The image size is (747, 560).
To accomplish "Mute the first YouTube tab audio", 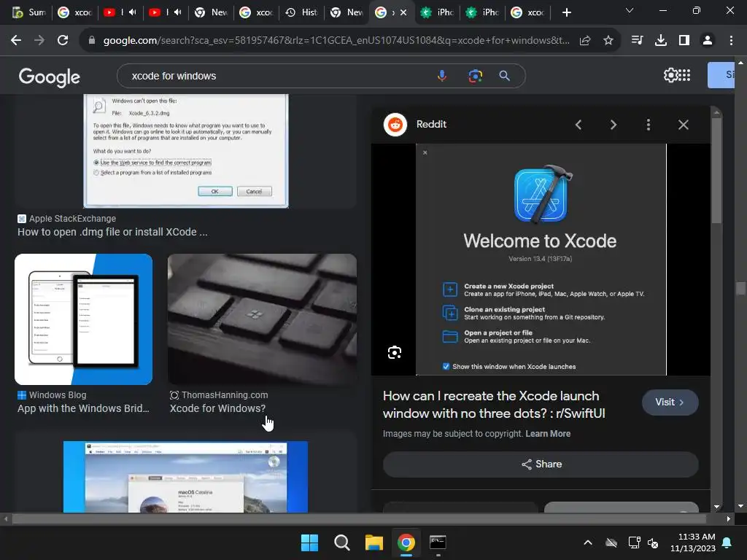I will click(x=133, y=12).
